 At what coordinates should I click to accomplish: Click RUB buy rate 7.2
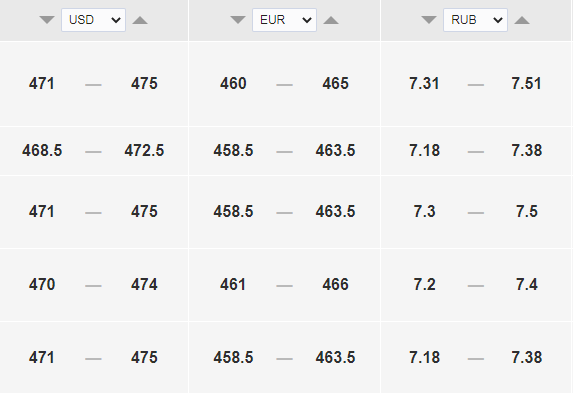pyautogui.click(x=424, y=285)
